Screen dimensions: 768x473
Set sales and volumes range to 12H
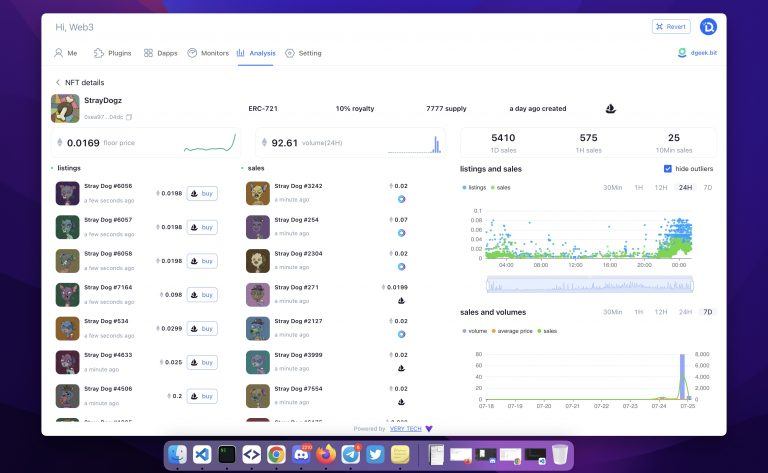tap(661, 312)
